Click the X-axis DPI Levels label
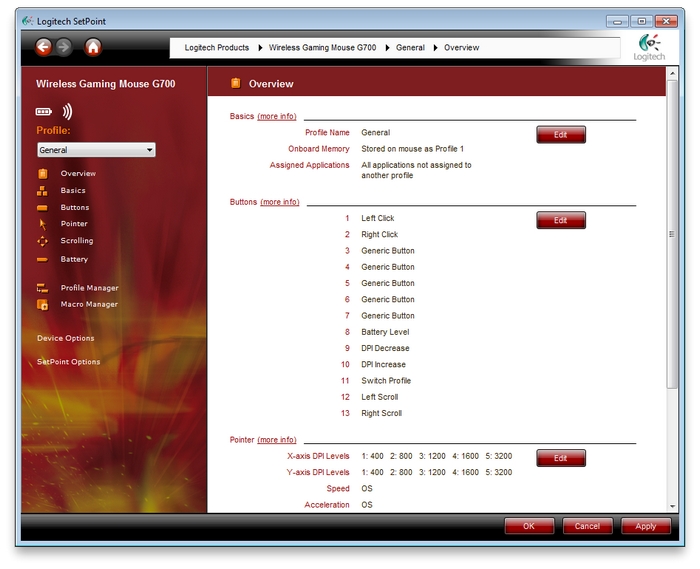The width and height of the screenshot is (700, 569). click(x=318, y=456)
